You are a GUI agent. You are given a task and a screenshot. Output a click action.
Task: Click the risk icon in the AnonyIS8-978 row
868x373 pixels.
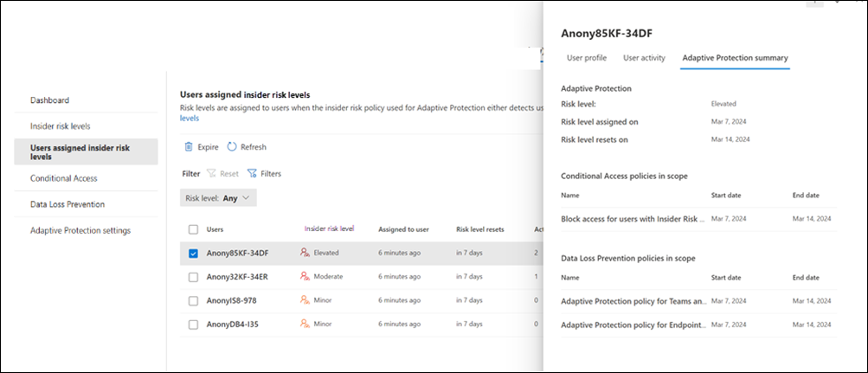[305, 300]
